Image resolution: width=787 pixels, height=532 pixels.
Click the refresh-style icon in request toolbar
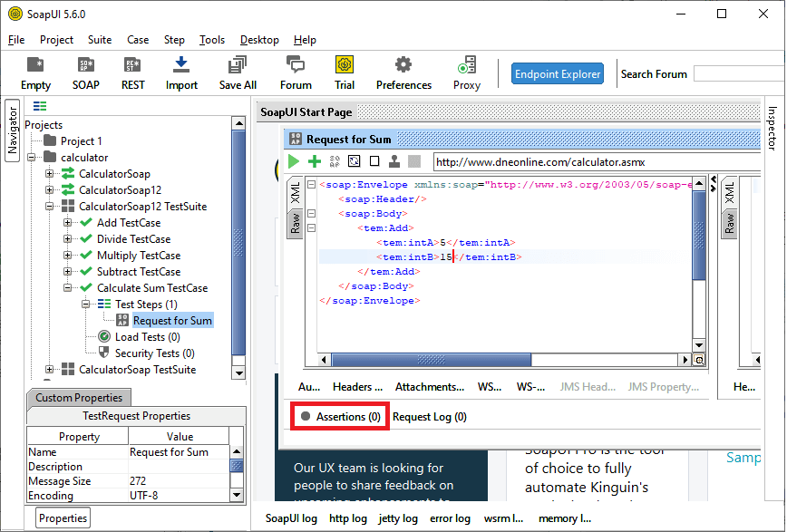[x=355, y=161]
